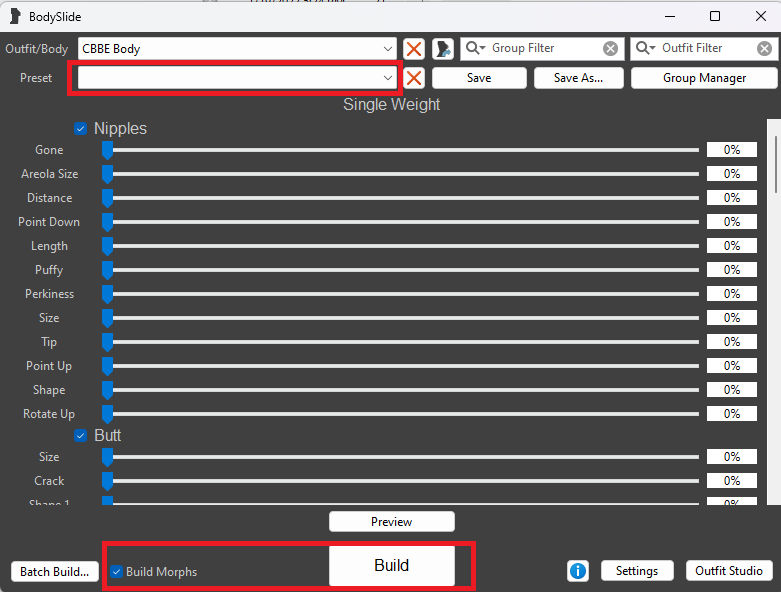
Task: Launch Outfit Studio
Action: (729, 571)
